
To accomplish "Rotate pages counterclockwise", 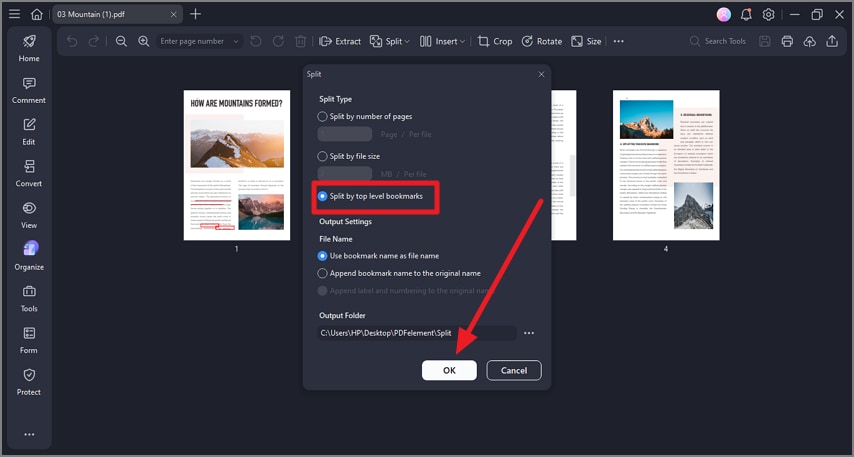I will 255,41.
